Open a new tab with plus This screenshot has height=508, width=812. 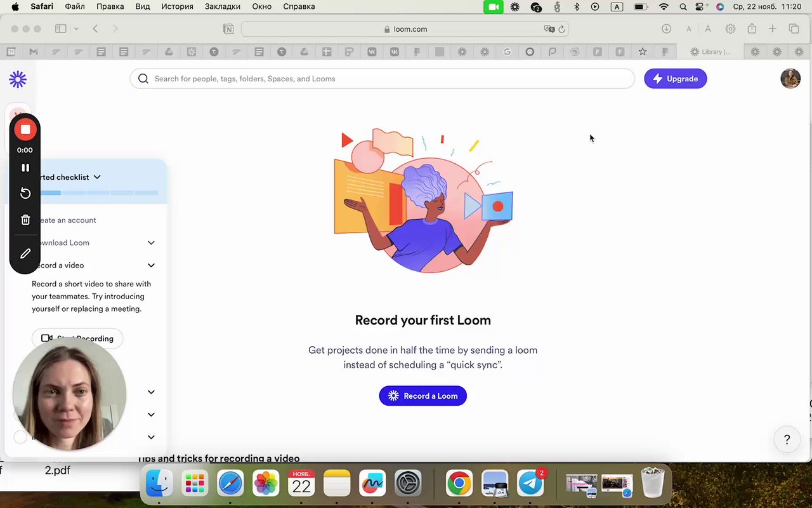pyautogui.click(x=772, y=29)
